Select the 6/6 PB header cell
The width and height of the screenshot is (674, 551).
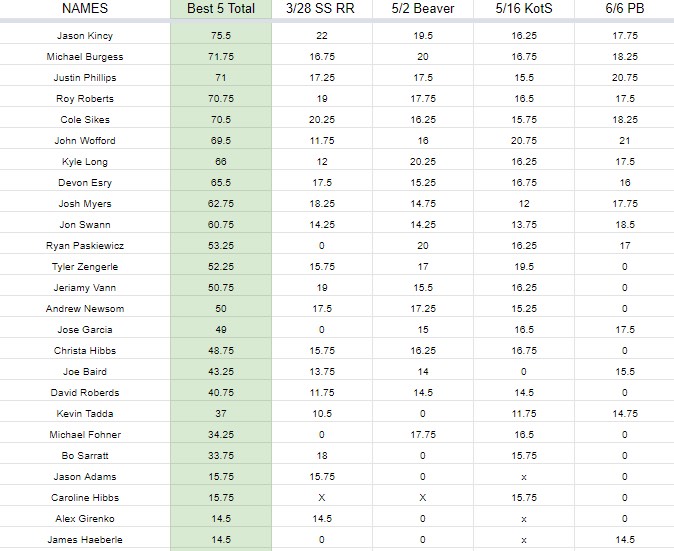(625, 9)
